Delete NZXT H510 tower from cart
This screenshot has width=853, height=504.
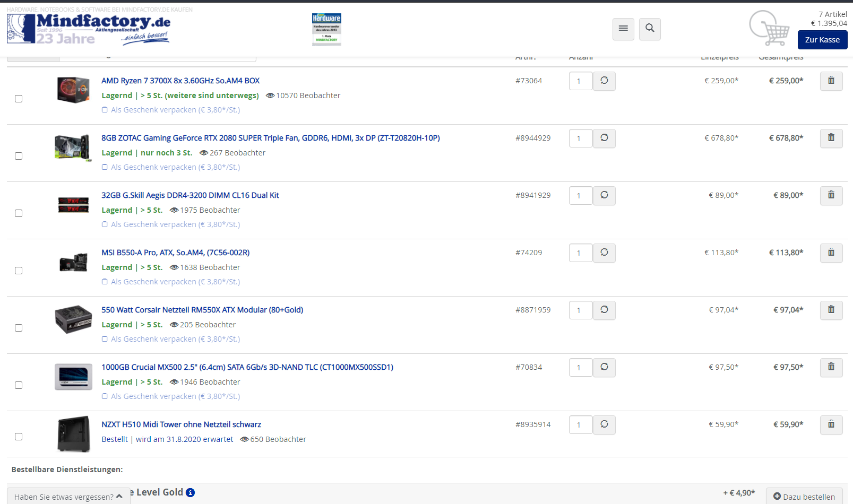pos(831,424)
